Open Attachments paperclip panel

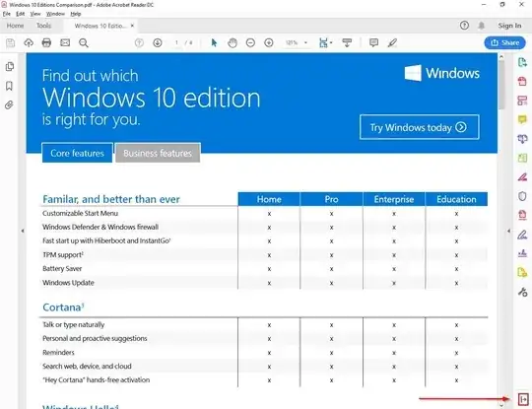9,105
